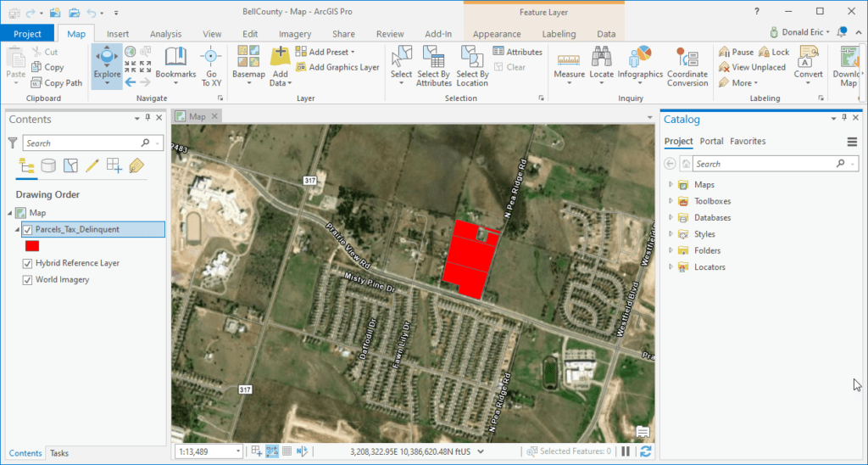Open the Bookmarks gallery
Screen dimensions: 868x465
pos(175,66)
